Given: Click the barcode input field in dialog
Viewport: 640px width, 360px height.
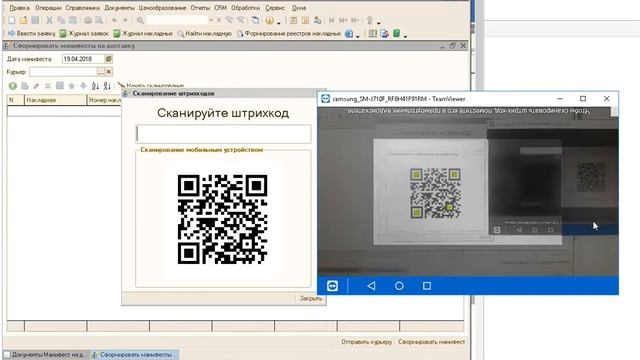Looking at the screenshot, I should pyautogui.click(x=223, y=134).
